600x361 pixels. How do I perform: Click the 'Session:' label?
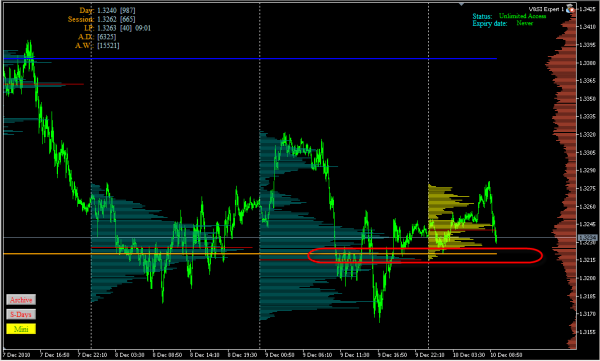[81, 19]
